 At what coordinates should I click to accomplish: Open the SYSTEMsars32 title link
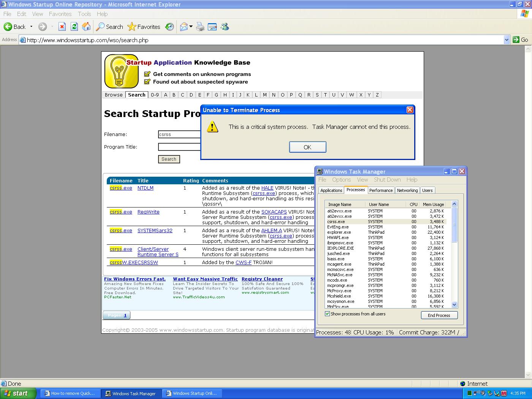155,230
